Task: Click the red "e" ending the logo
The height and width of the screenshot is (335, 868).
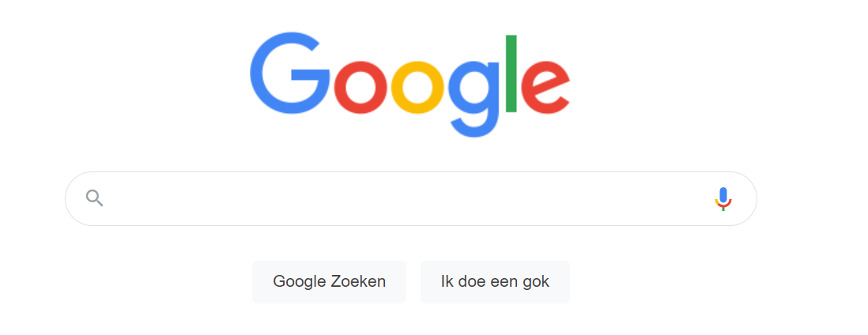Action: pos(545,88)
